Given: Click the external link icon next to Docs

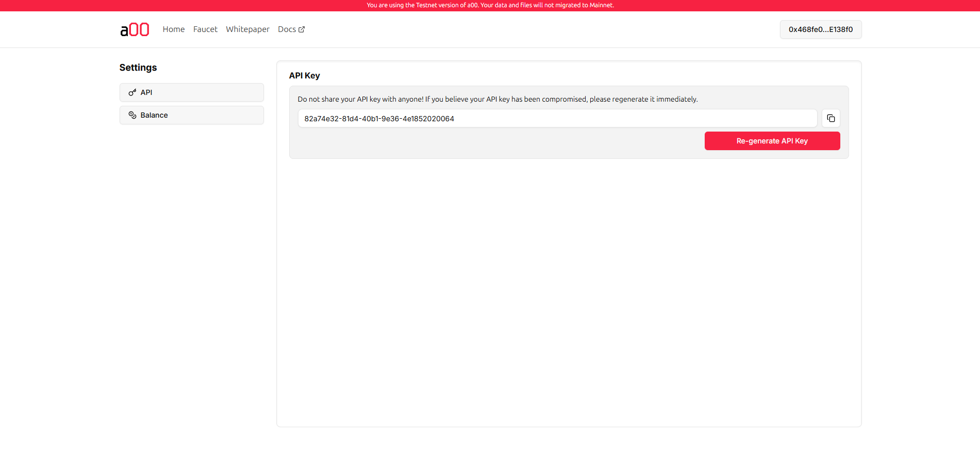Looking at the screenshot, I should point(302,29).
